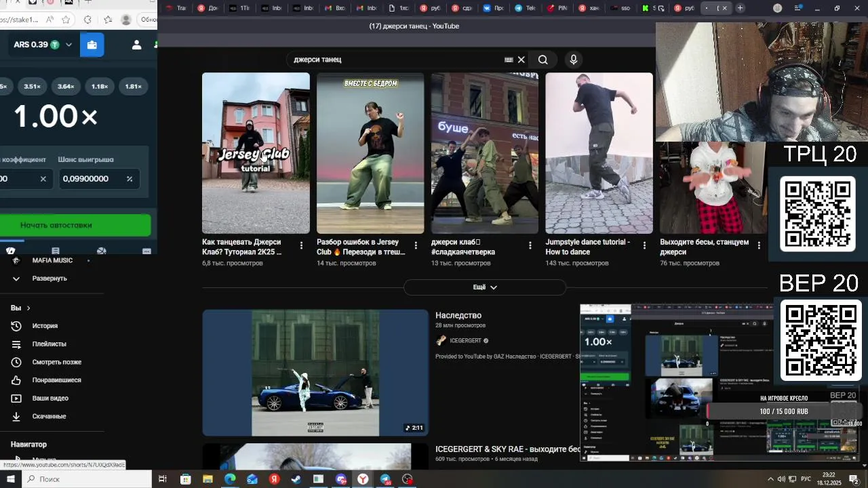
Task: Open options for 'Как танцевать Джерси Клаб' short
Action: coord(302,245)
